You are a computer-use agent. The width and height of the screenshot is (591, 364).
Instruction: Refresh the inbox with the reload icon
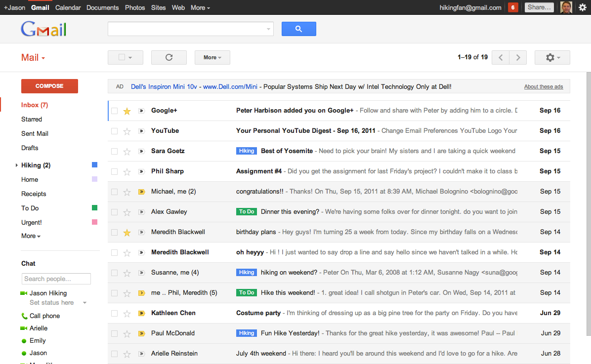[x=169, y=57]
